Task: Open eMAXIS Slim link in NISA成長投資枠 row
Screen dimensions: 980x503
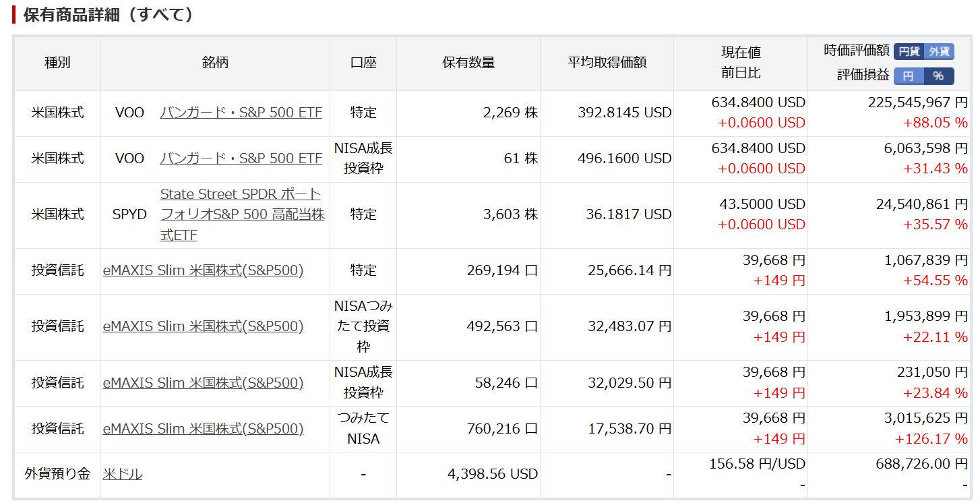Action: 203,383
